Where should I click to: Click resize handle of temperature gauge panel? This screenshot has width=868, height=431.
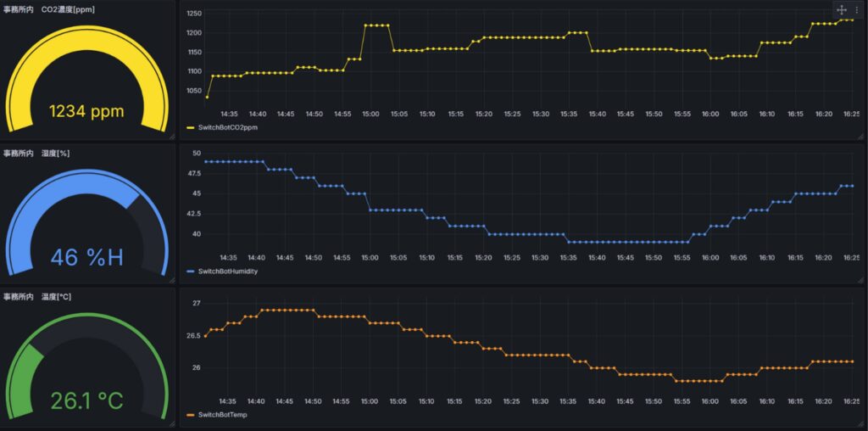pos(171,423)
